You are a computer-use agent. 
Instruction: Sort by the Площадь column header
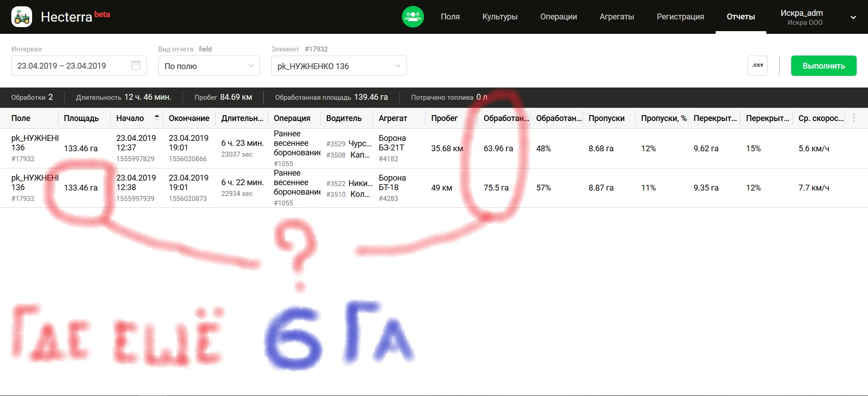coord(81,118)
